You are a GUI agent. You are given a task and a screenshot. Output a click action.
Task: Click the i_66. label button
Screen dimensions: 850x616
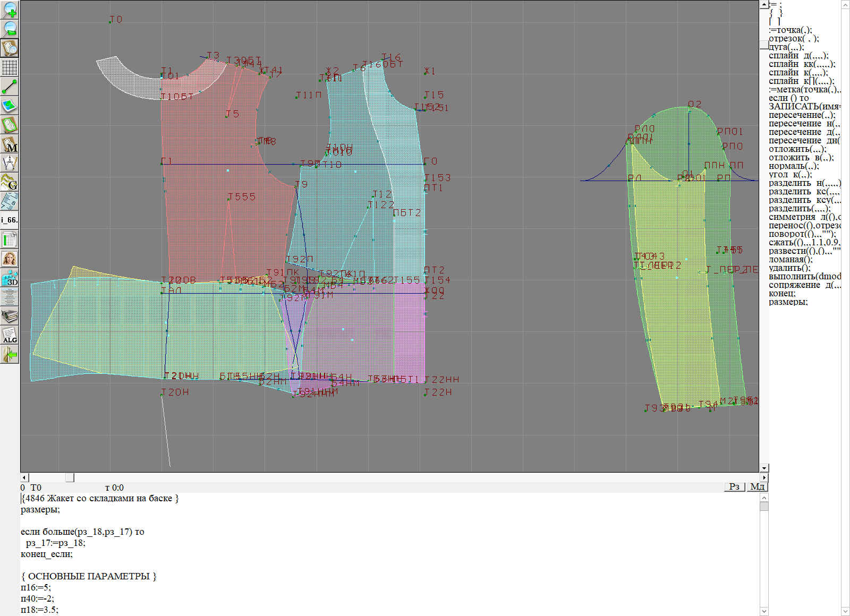point(10,220)
